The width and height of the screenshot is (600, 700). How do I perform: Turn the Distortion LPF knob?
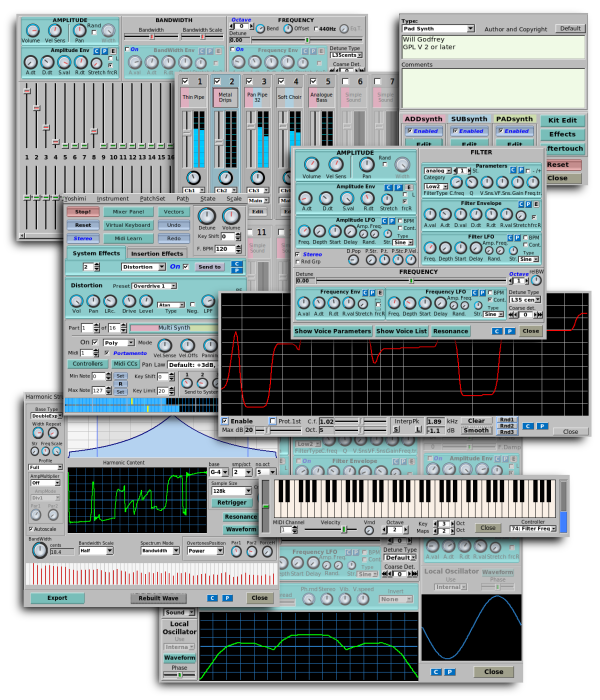tap(208, 301)
